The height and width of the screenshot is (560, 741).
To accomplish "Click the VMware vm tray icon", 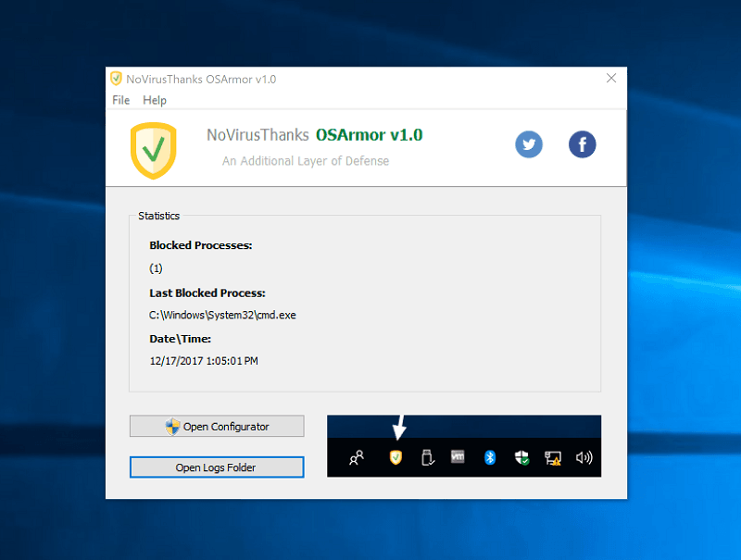I will (458, 456).
